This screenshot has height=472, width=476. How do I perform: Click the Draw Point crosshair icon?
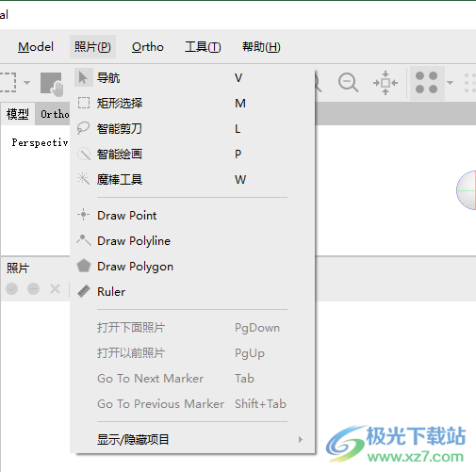83,215
